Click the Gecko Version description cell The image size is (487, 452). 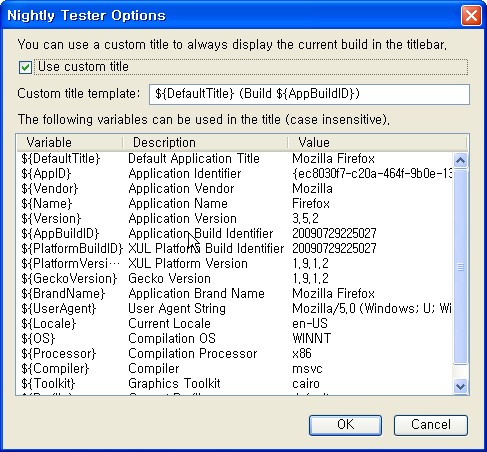pyautogui.click(x=169, y=278)
